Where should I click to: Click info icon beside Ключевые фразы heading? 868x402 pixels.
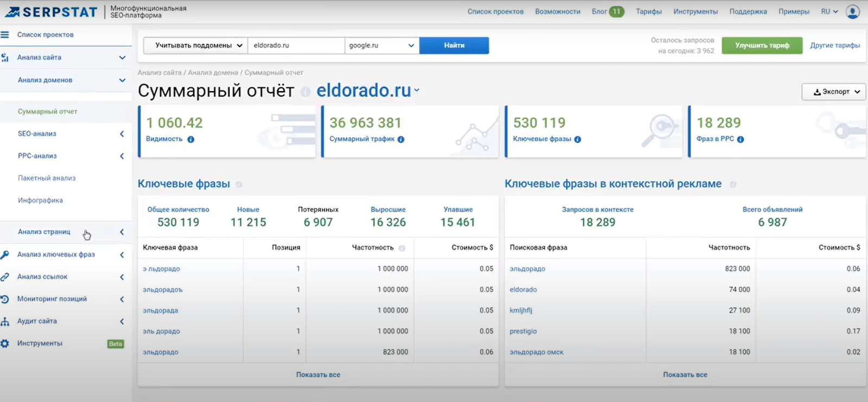click(x=239, y=184)
